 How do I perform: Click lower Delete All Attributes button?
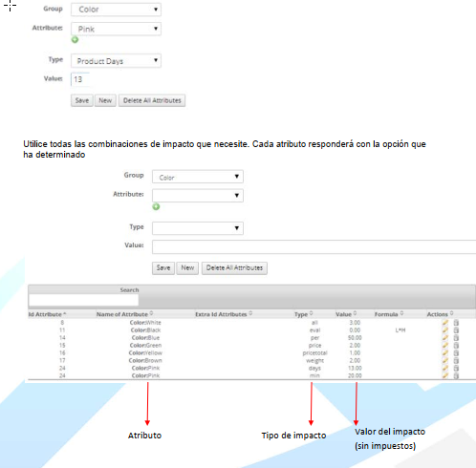[x=234, y=268]
